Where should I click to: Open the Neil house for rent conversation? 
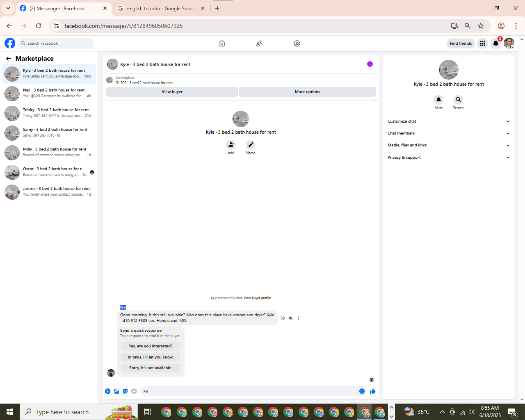pyautogui.click(x=49, y=94)
